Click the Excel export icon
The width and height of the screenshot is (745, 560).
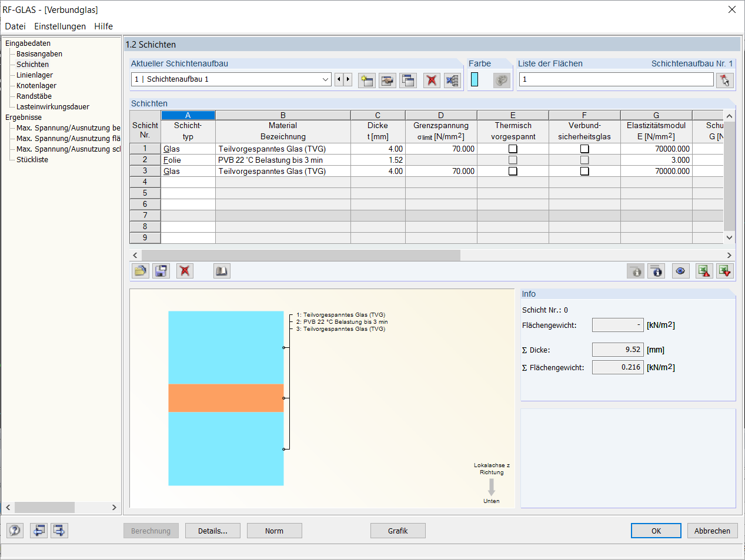click(x=704, y=271)
